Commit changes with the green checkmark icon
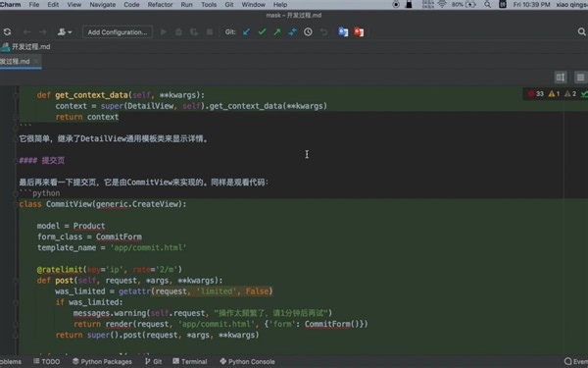The height and width of the screenshot is (368, 588). pyautogui.click(x=262, y=32)
